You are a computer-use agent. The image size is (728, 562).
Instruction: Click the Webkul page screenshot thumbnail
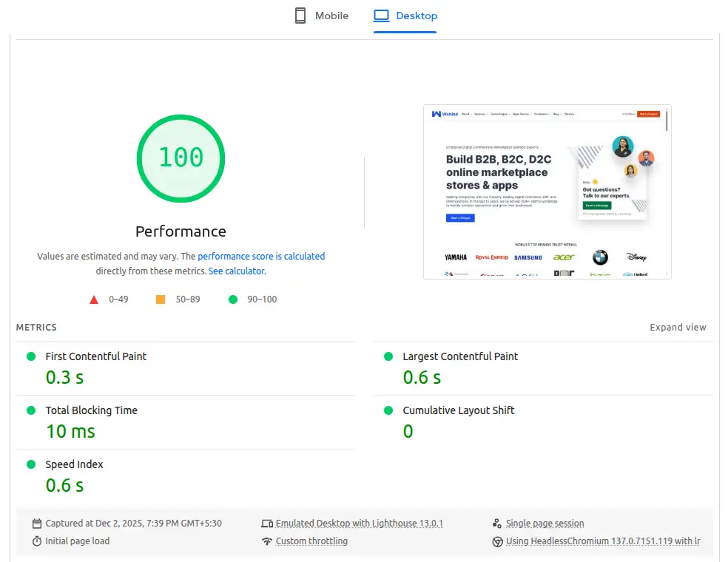[x=547, y=192]
